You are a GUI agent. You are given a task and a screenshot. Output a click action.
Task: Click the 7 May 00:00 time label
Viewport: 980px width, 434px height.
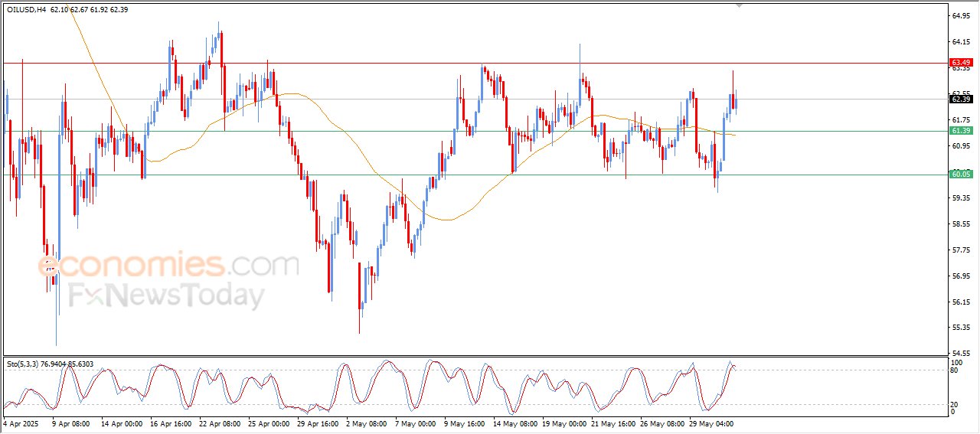416,423
